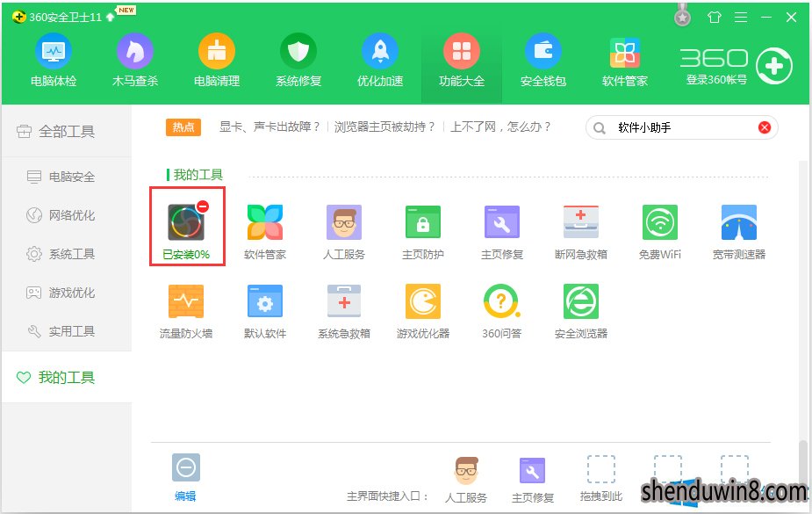Image resolution: width=812 pixels, height=514 pixels.
Task: Click 登录360帐号 login link
Action: 716,80
